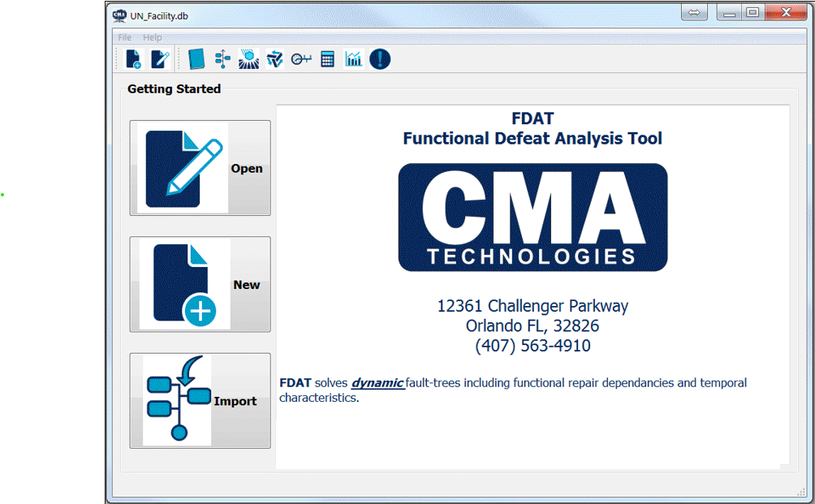Select the timing gauge toolbar icon
The height and width of the screenshot is (504, 815).
300,58
